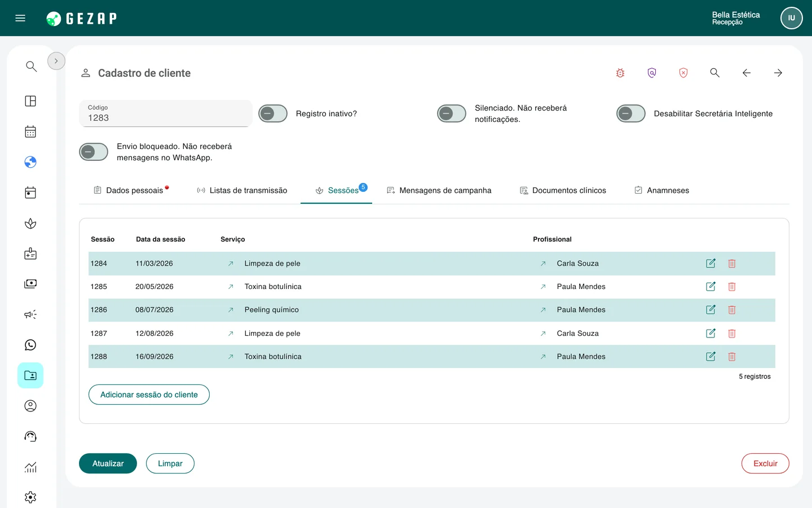Toggle Desabilitar Secretária Inteligente switch

(631, 113)
